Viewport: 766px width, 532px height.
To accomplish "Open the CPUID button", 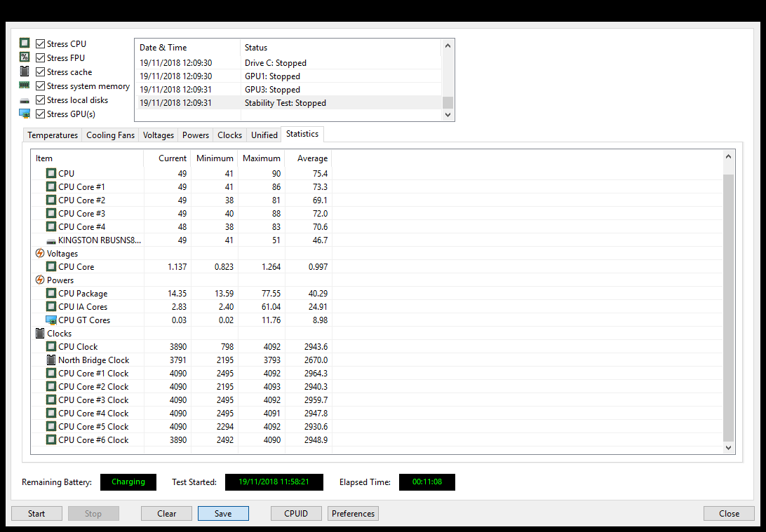I will pos(296,514).
